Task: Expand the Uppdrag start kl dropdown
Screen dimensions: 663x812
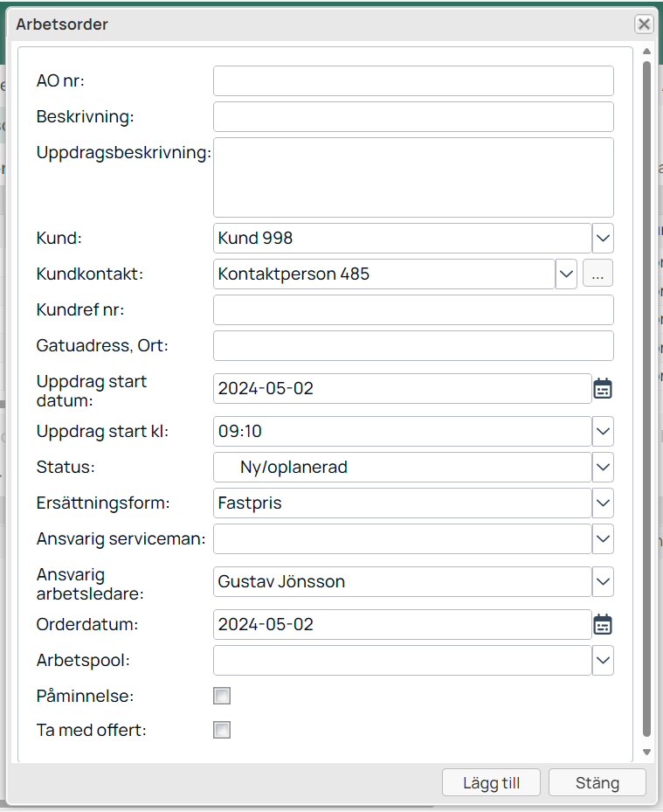Action: [x=603, y=432]
